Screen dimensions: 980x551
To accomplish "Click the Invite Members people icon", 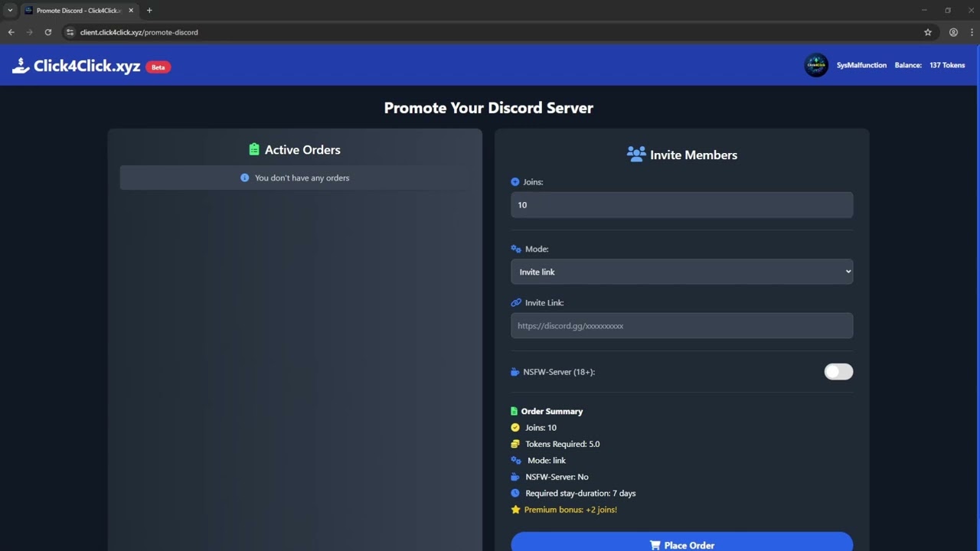I will pos(636,155).
